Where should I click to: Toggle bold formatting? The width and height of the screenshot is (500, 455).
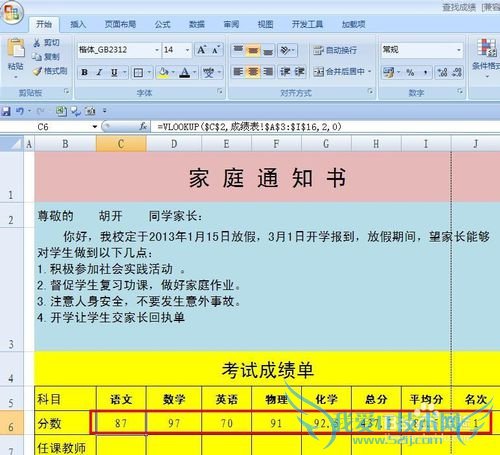(85, 72)
